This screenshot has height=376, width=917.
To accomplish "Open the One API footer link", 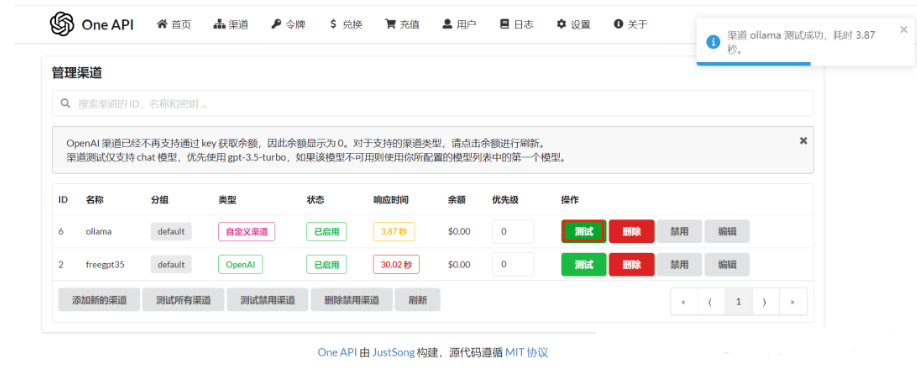I will (x=337, y=352).
